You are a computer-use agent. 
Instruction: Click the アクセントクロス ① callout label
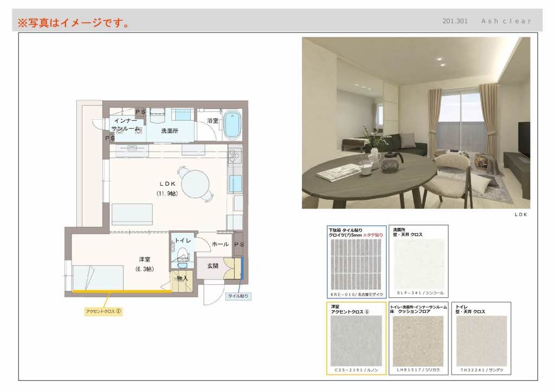103,311
